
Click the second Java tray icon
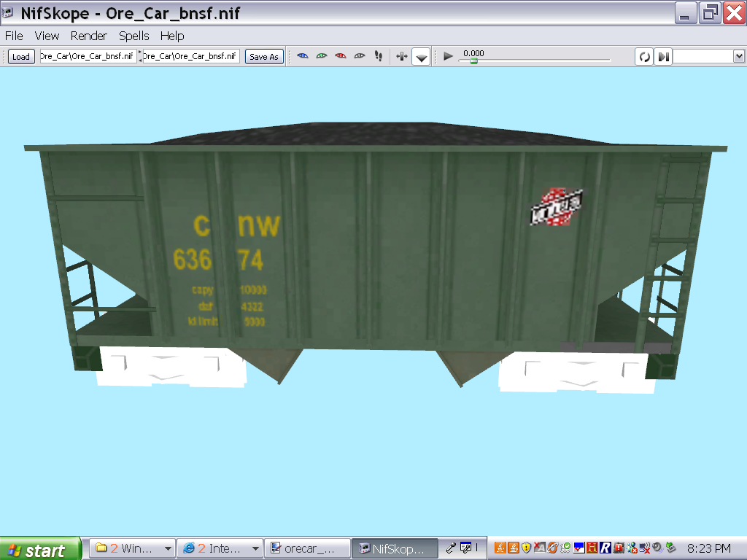tap(514, 548)
